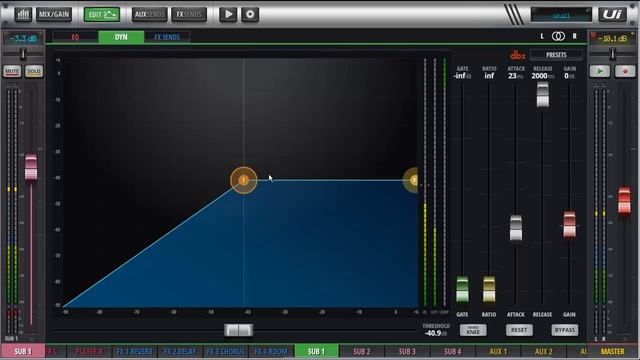Click the ATTACK 23 ms value

point(516,76)
